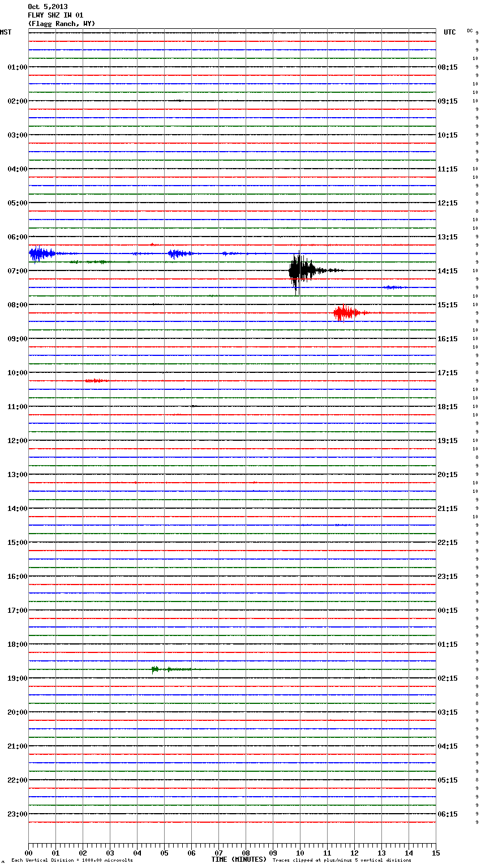Viewport: 481px width, 868px height.
Task: Select the 09:00 MST row label
Action: [x=17, y=339]
